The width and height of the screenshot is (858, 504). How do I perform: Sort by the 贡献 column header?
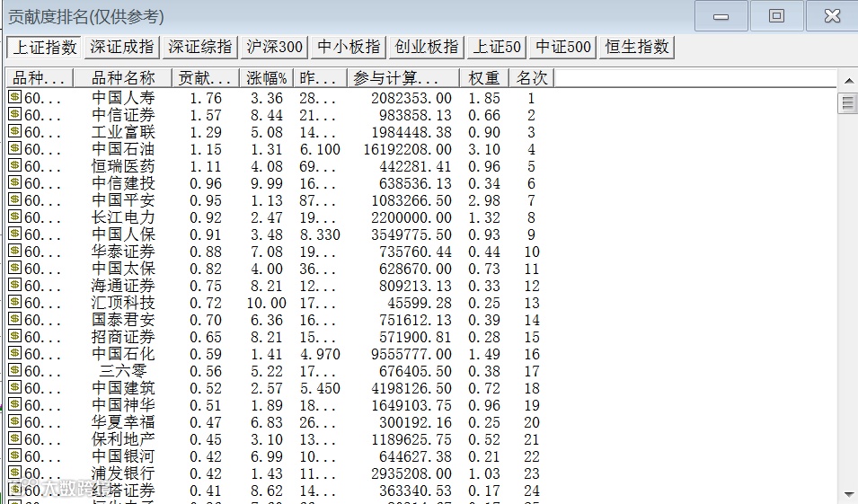click(x=205, y=77)
